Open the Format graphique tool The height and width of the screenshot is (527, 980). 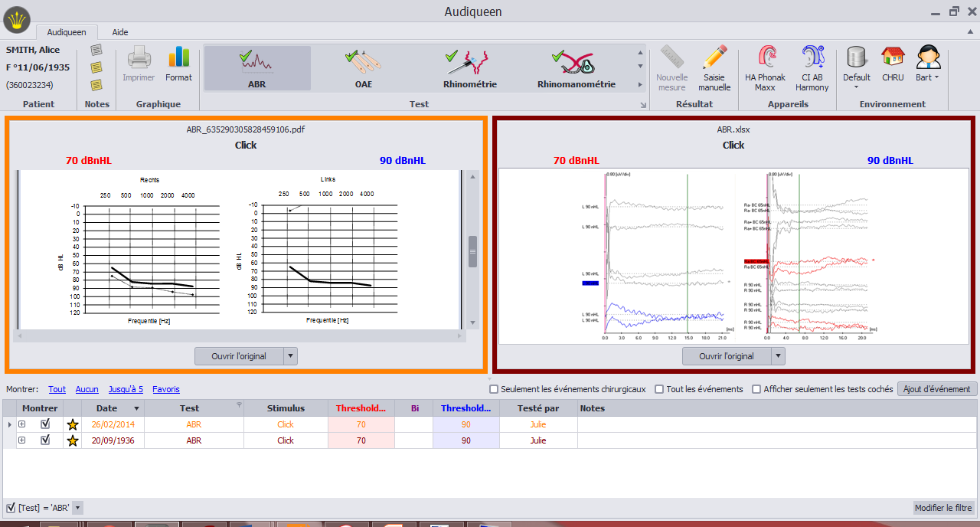(x=178, y=65)
